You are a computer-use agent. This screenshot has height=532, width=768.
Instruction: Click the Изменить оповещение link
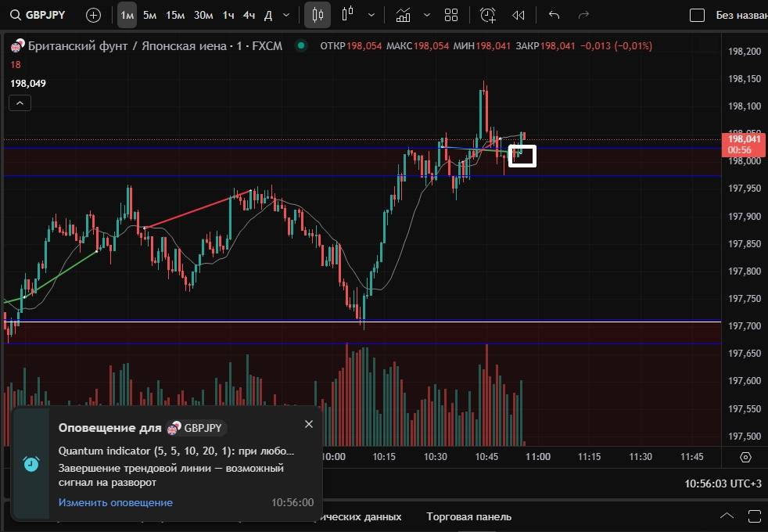116,502
